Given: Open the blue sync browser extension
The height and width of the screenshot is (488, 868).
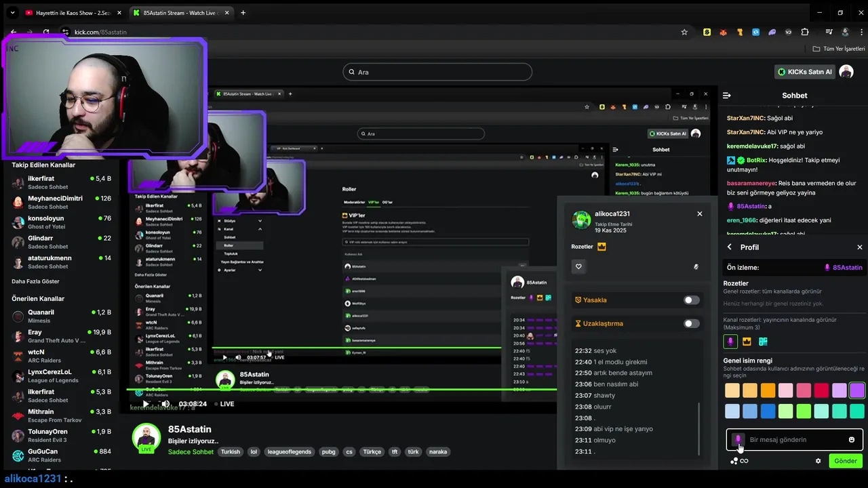Looking at the screenshot, I should pos(756,32).
